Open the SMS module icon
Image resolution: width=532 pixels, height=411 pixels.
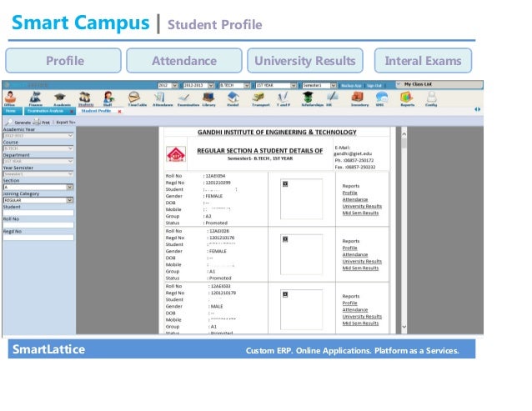(381, 98)
